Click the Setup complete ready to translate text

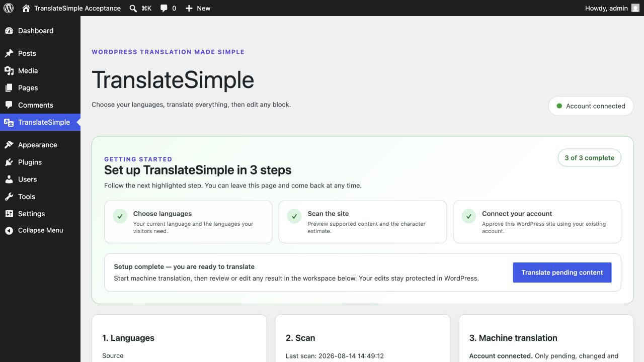(184, 266)
